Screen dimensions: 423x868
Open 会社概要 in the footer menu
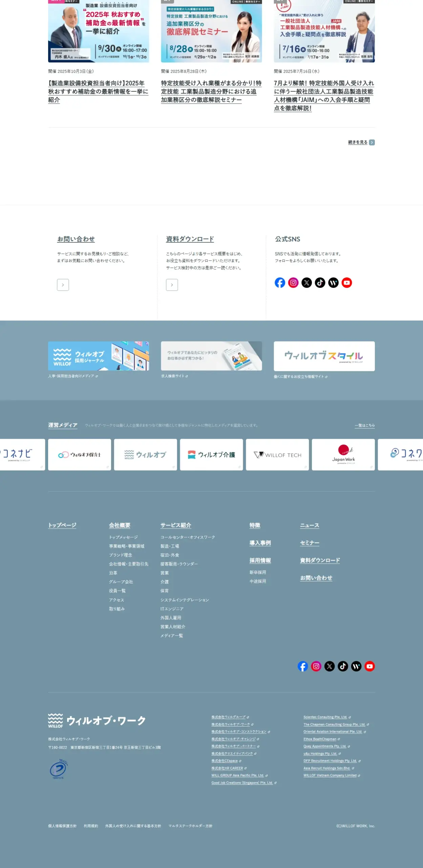[x=120, y=525]
